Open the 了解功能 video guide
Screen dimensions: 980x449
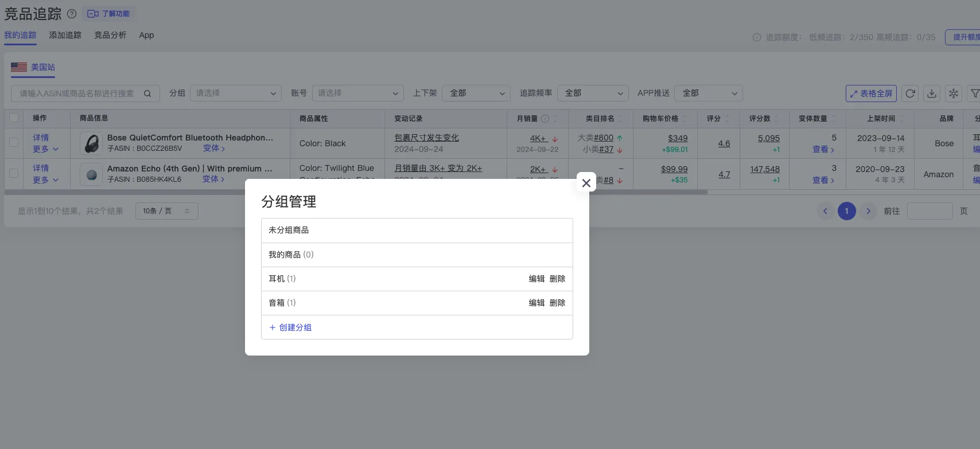(x=108, y=14)
